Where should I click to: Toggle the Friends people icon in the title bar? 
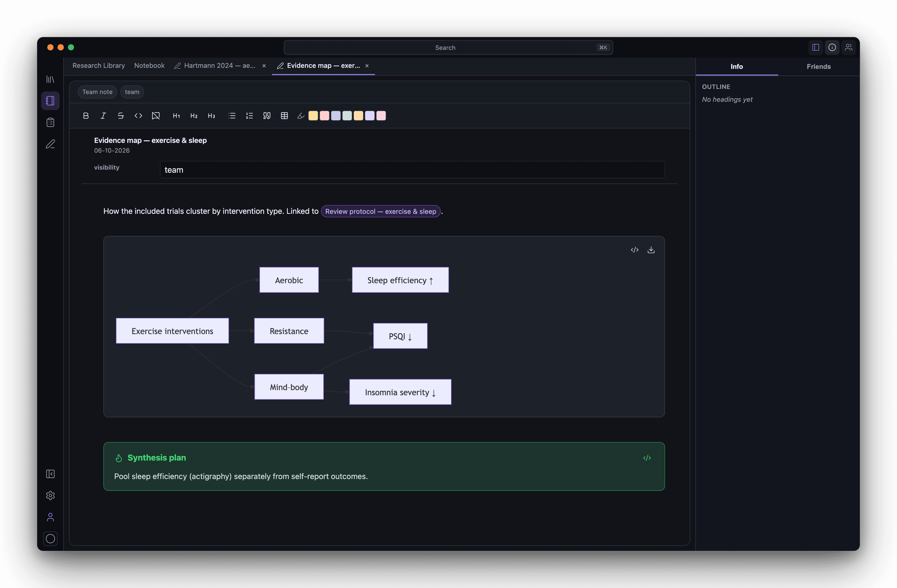point(848,48)
